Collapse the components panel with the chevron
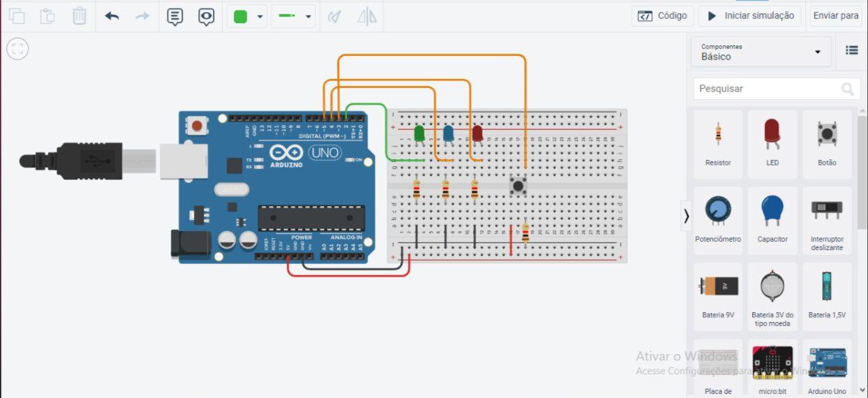 (x=686, y=216)
